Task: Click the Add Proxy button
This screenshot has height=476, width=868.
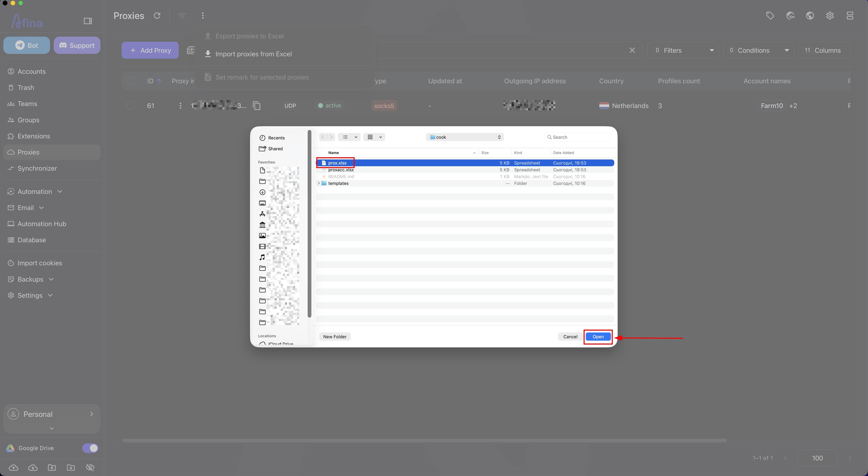Action: (x=150, y=50)
